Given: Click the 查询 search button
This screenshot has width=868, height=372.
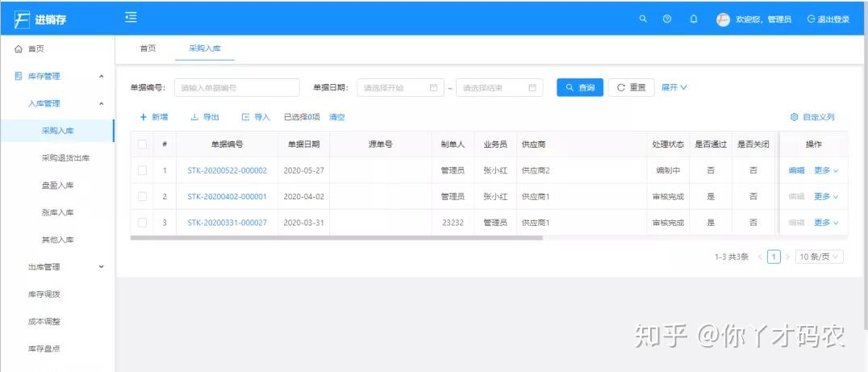Looking at the screenshot, I should click(579, 87).
